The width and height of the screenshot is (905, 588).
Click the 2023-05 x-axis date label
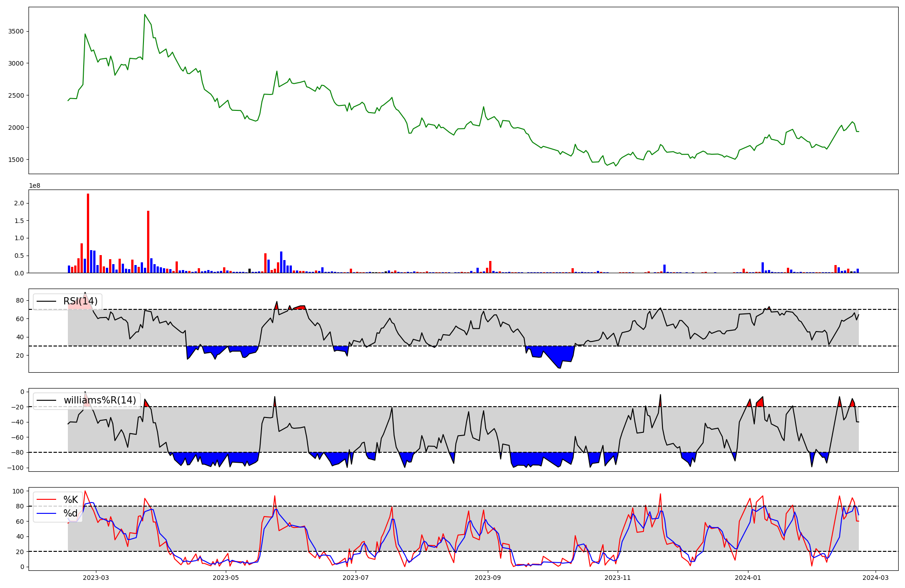click(225, 578)
